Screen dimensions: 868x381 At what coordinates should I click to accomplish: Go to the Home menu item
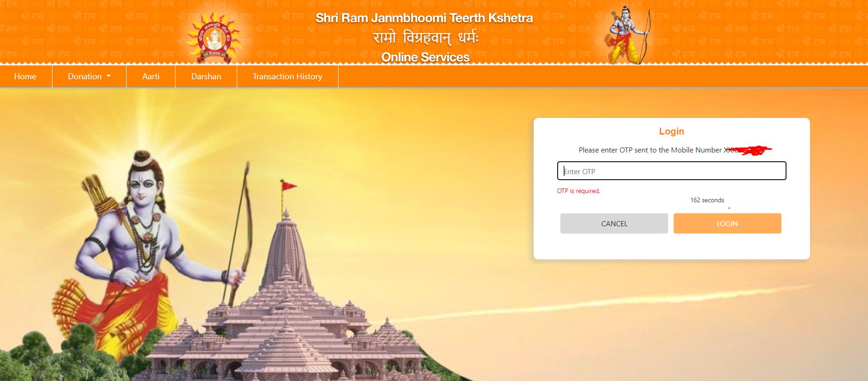(x=25, y=76)
